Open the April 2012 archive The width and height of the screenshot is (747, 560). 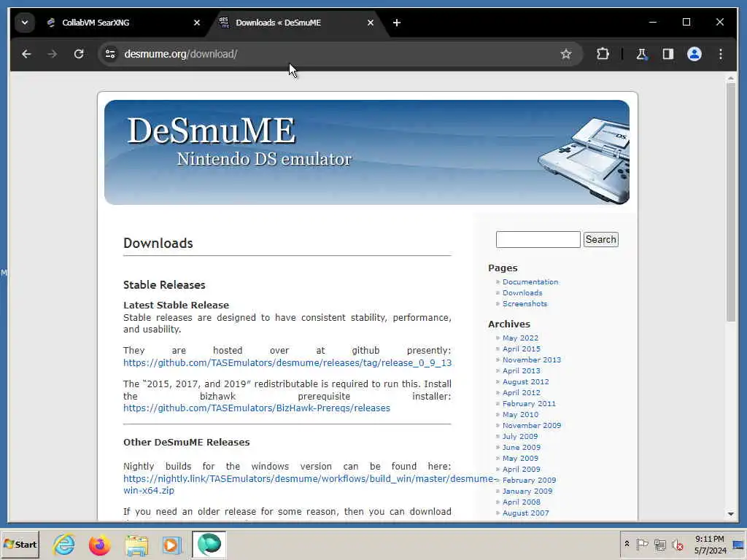click(x=521, y=393)
